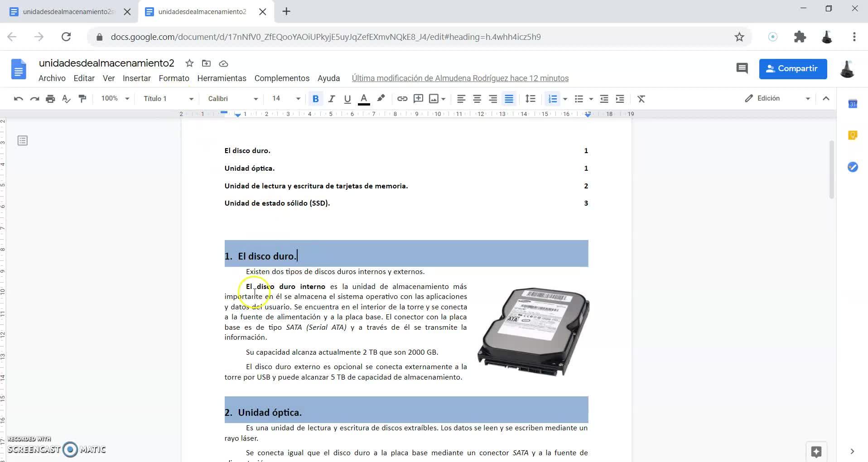Viewport: 868px width, 462px height.
Task: Toggle bulleted list
Action: pos(579,99)
